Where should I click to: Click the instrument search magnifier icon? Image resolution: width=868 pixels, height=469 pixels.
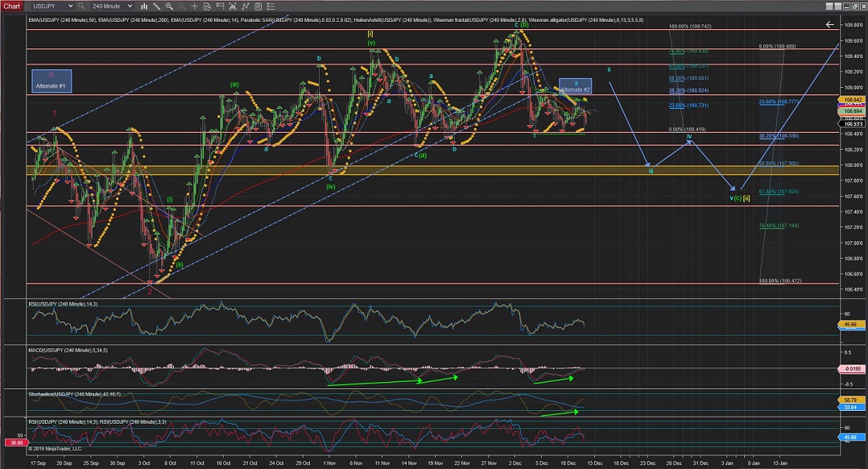81,6
